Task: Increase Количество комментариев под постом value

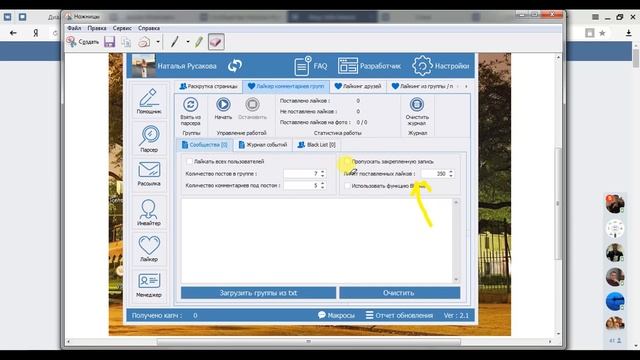Action: [322, 183]
